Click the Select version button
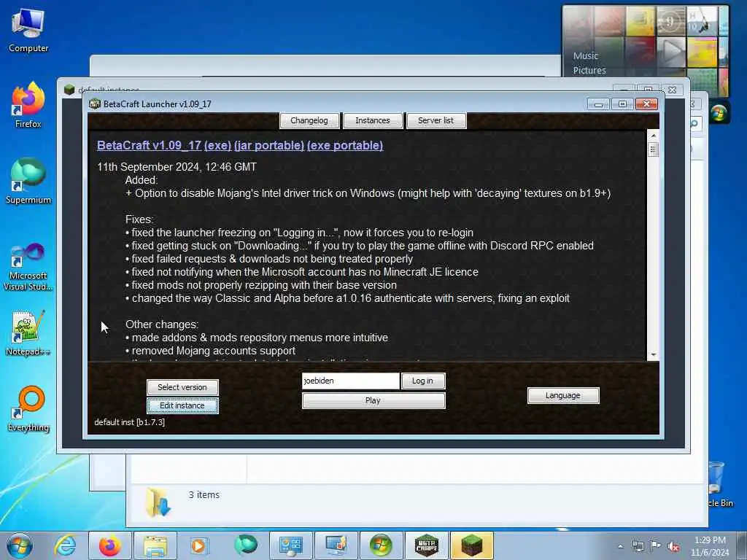 [182, 387]
